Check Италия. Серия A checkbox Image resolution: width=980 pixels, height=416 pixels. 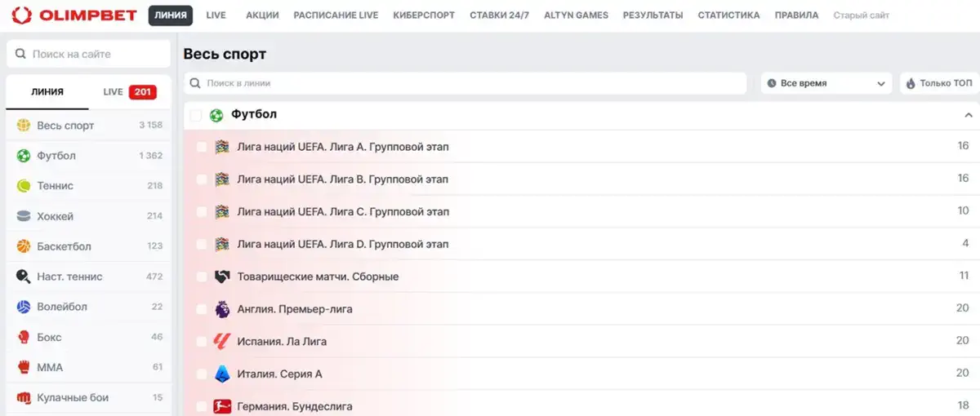pos(202,374)
